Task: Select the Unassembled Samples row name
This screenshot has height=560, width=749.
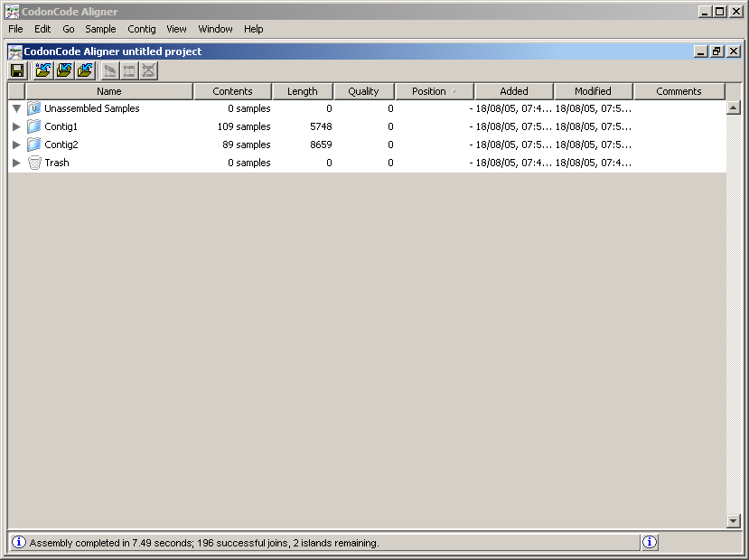Action: [92, 109]
